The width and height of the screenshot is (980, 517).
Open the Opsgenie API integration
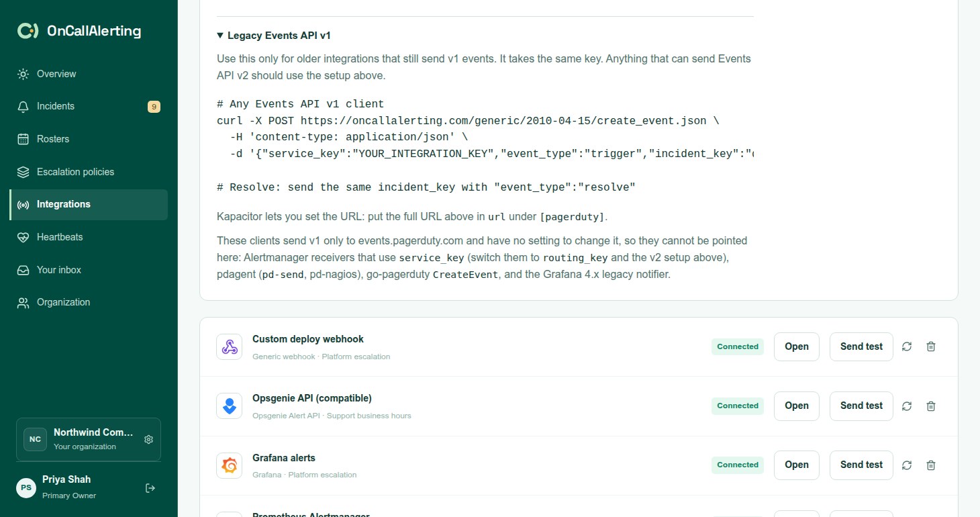coord(796,406)
